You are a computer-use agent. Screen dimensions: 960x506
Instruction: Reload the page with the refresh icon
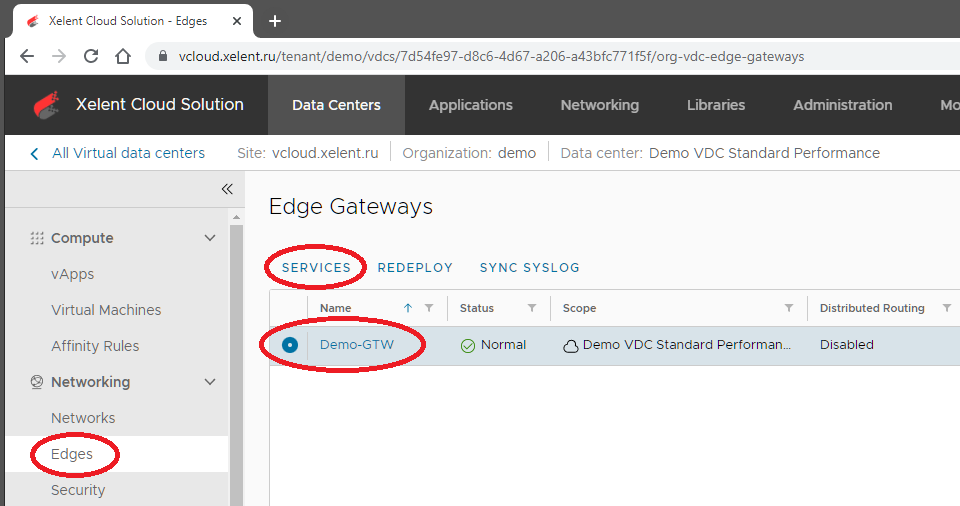(x=91, y=56)
